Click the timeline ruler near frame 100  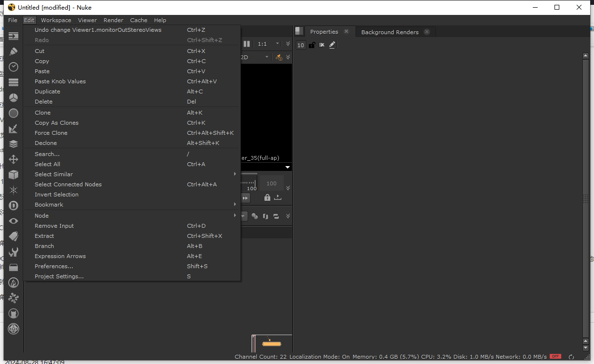[x=249, y=183]
